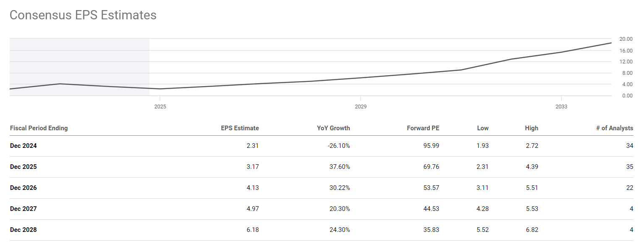Click the Low column header
Image resolution: width=644 pixels, height=242 pixels.
point(483,128)
